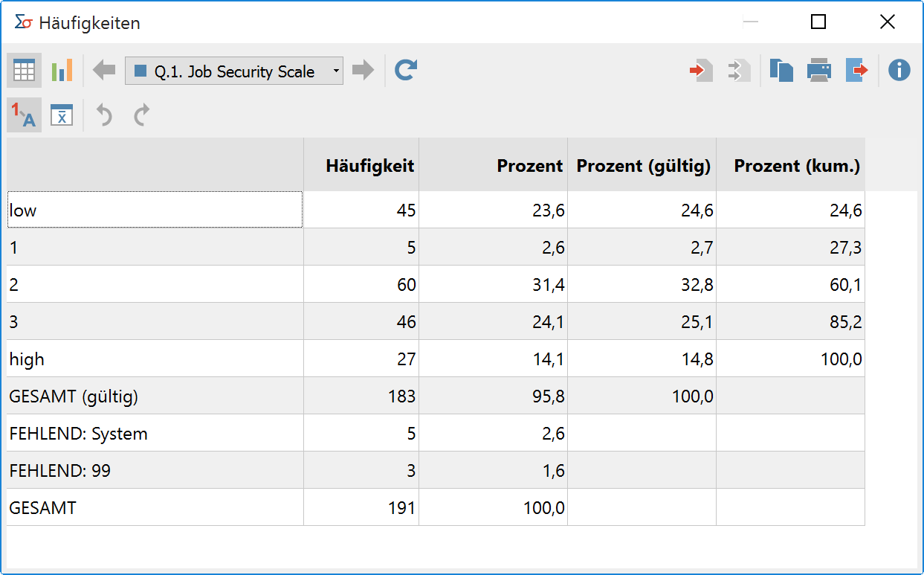This screenshot has height=575, width=924.
Task: Click the Häufigkeit column header
Action: pos(361,164)
